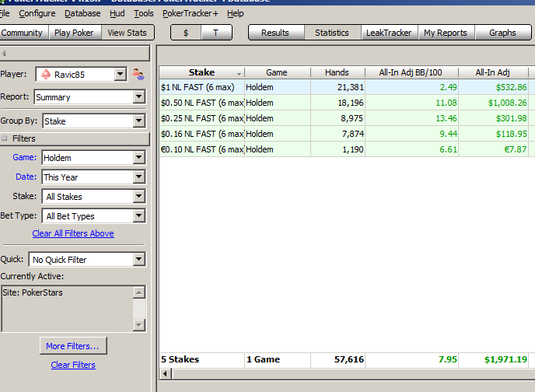Click the Clear Filters link
Image resolution: width=535 pixels, height=392 pixels.
[x=73, y=365]
